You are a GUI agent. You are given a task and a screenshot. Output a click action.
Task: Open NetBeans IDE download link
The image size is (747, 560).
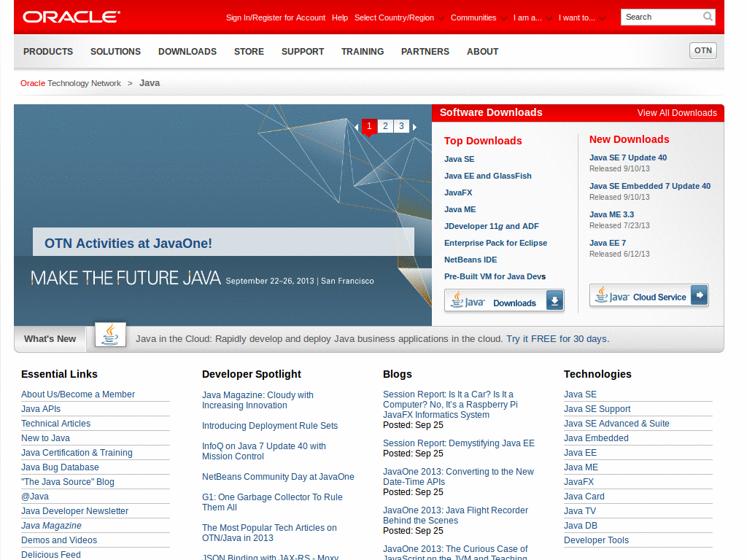click(471, 260)
